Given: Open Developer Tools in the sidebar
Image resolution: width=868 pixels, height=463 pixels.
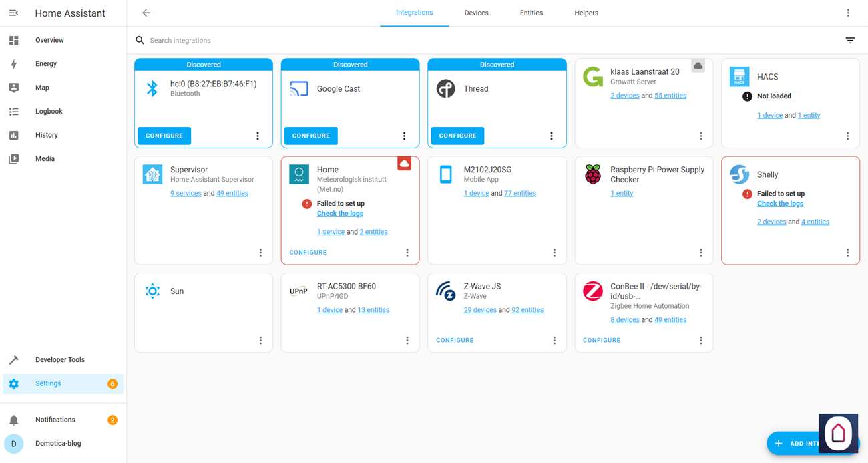Looking at the screenshot, I should 59,360.
